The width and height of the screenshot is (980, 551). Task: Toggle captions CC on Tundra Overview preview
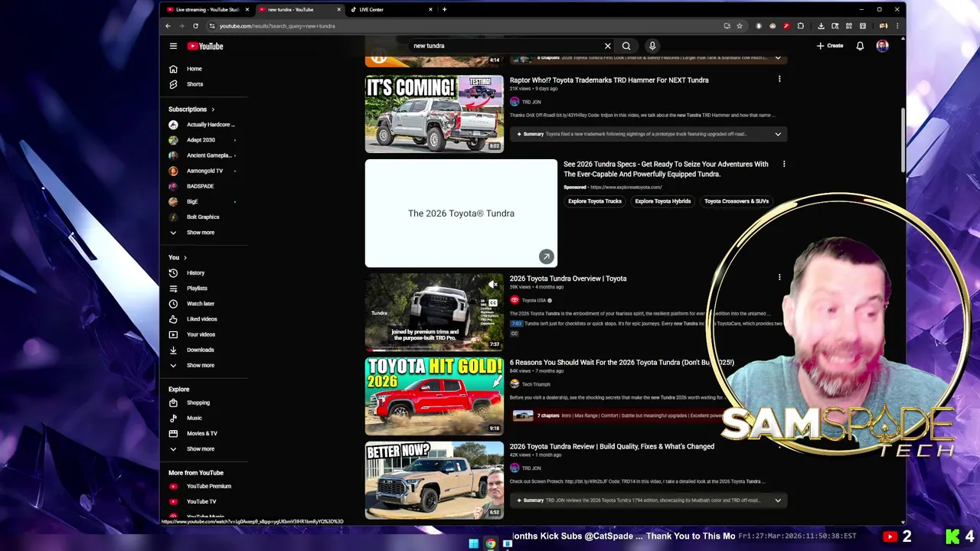pyautogui.click(x=493, y=303)
